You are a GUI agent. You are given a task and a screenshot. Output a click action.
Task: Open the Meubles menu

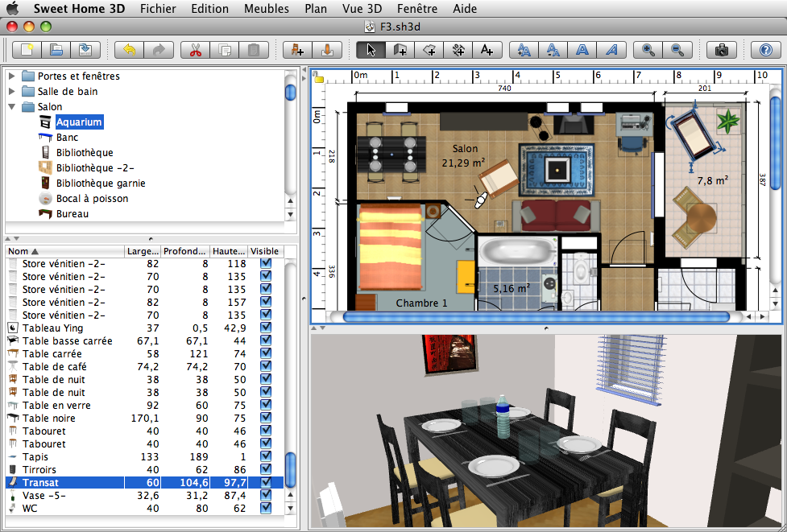pyautogui.click(x=266, y=9)
